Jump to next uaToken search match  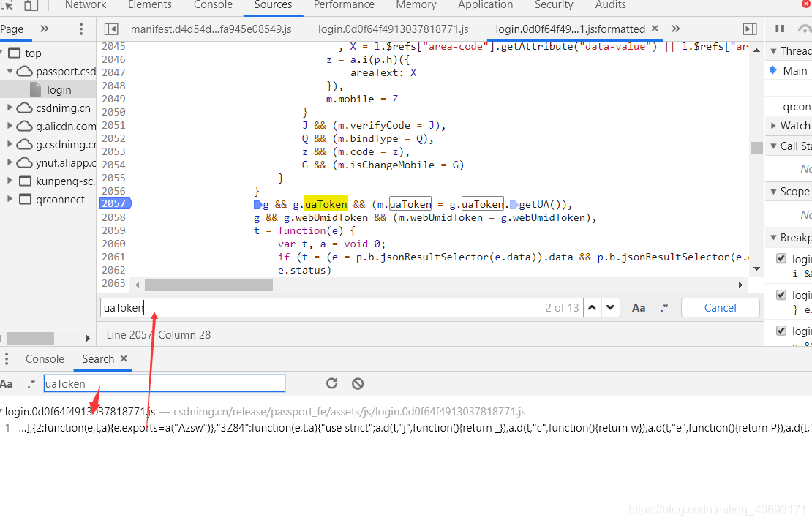tap(611, 308)
